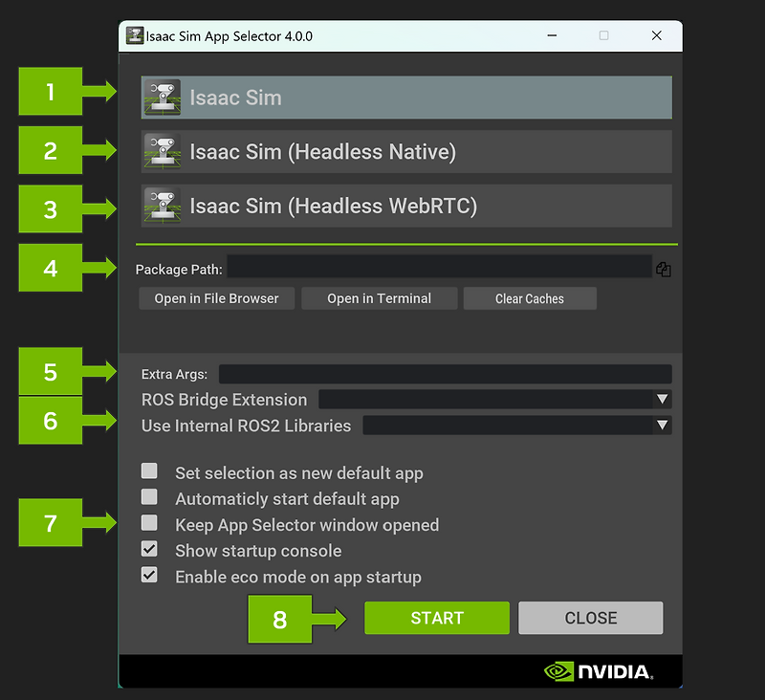
Task: Disable eco mode on app startup
Action: click(149, 575)
